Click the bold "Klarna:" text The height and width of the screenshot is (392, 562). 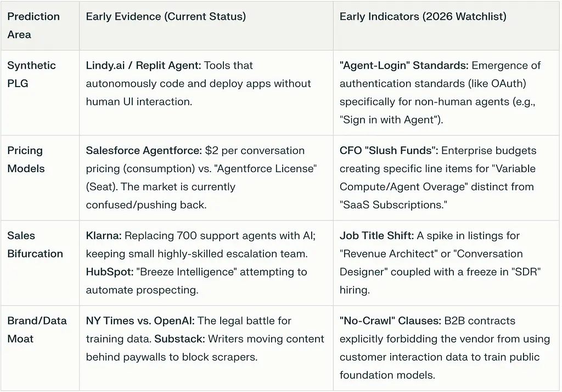[103, 236]
